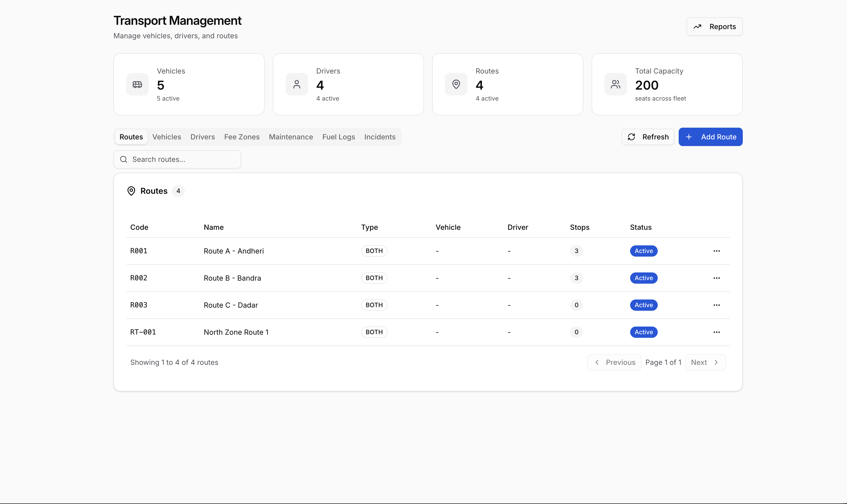Click the trending chart icon on Reports button

698,27
